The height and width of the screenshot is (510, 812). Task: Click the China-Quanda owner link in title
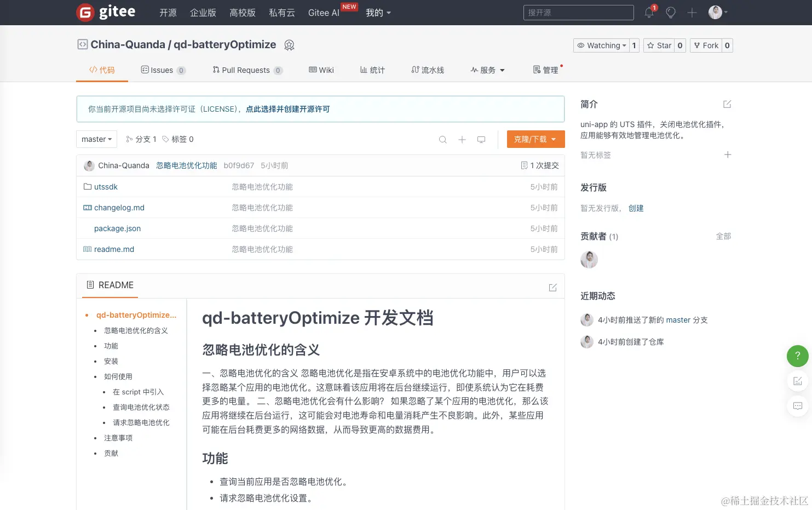(128, 44)
